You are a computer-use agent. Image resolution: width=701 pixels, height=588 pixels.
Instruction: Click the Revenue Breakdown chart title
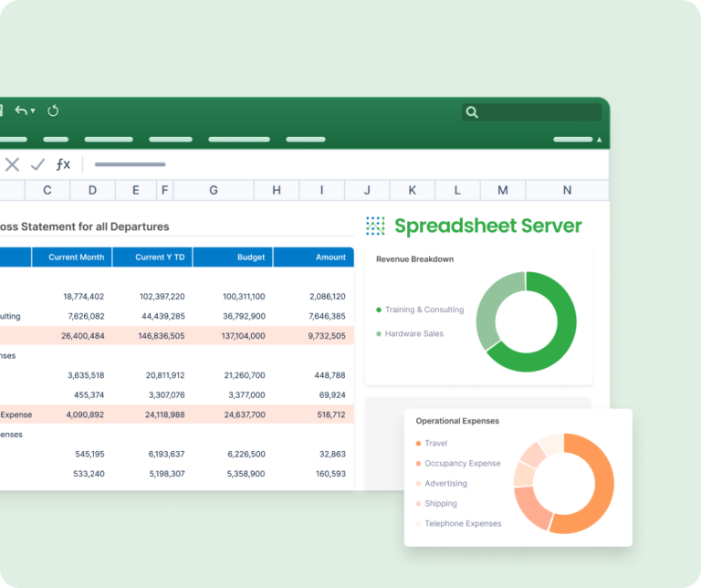[x=415, y=259]
